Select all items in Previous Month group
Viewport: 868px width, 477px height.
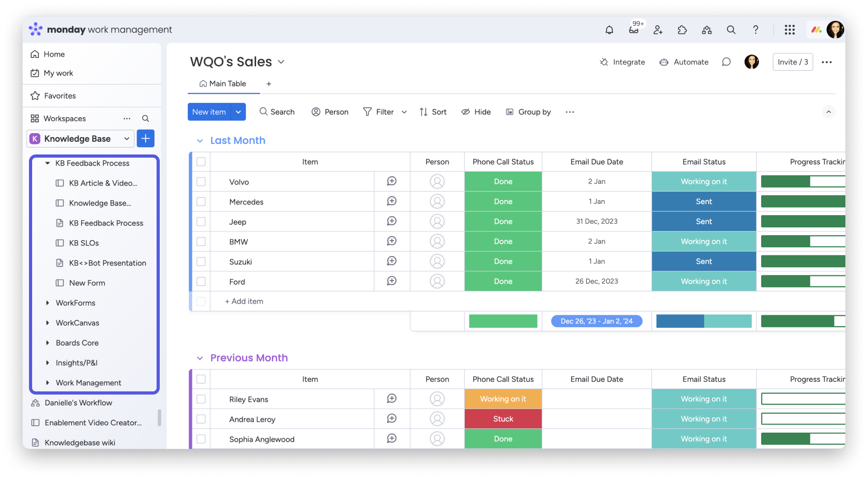201,379
